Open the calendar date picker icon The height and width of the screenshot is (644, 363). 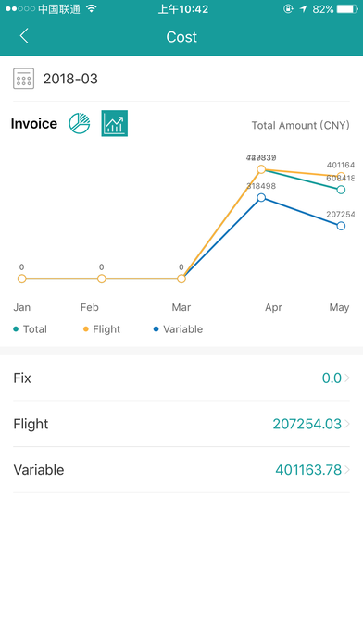[23, 79]
